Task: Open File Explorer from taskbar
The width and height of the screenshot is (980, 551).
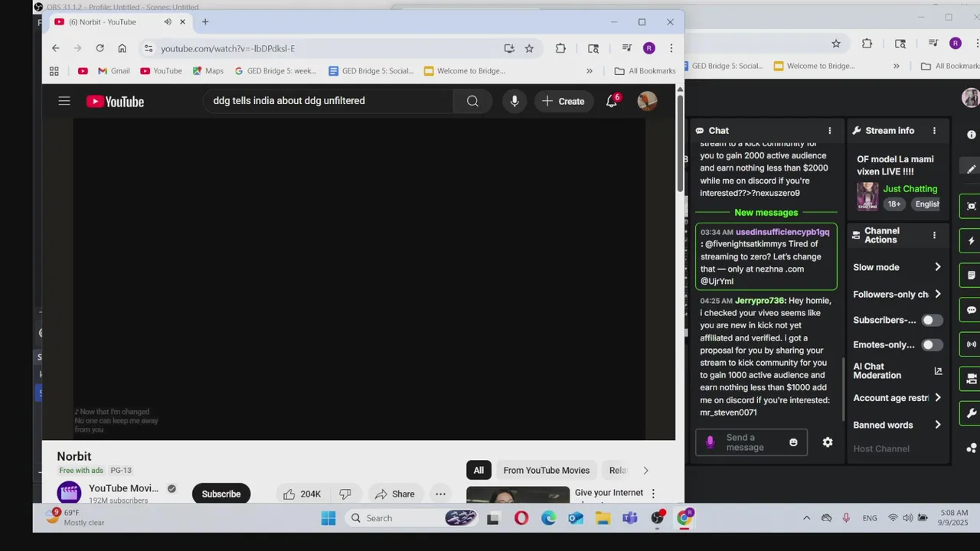Action: click(x=603, y=518)
